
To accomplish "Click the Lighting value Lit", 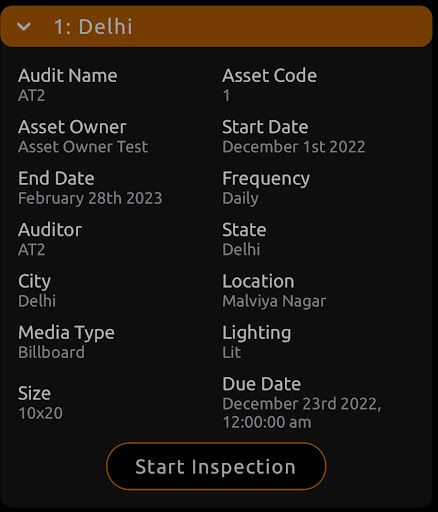I will [232, 353].
